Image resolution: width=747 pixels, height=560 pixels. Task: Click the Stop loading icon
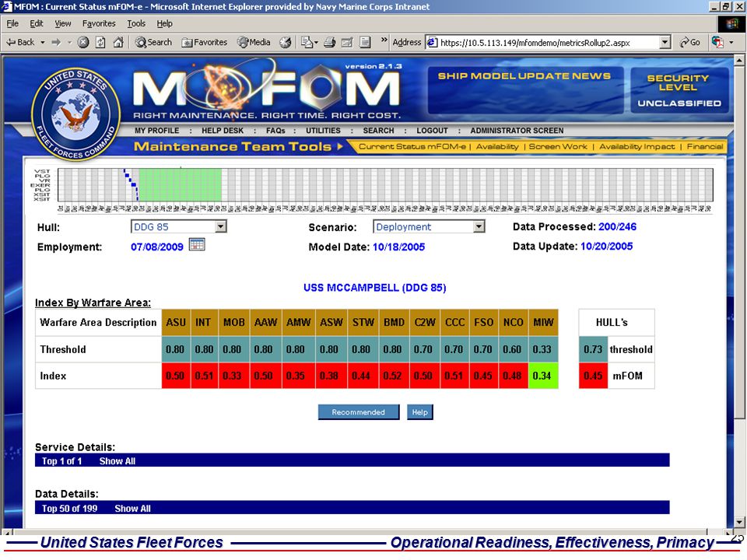(83, 42)
